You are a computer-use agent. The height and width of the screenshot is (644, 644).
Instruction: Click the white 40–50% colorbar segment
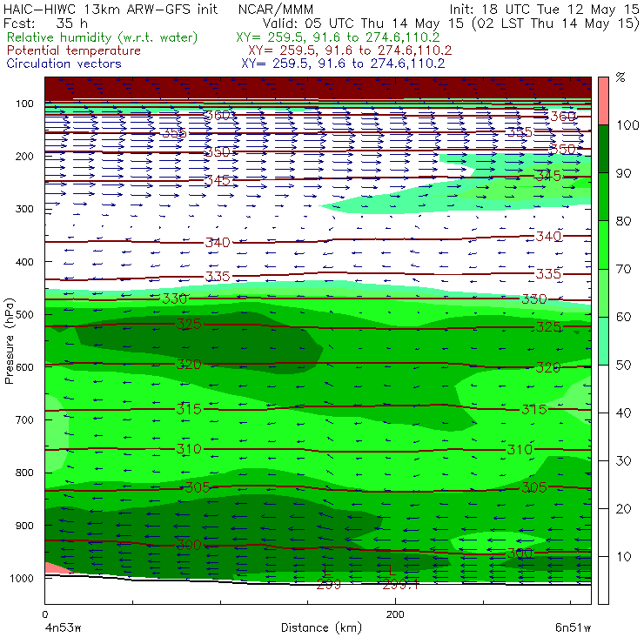coord(603,389)
